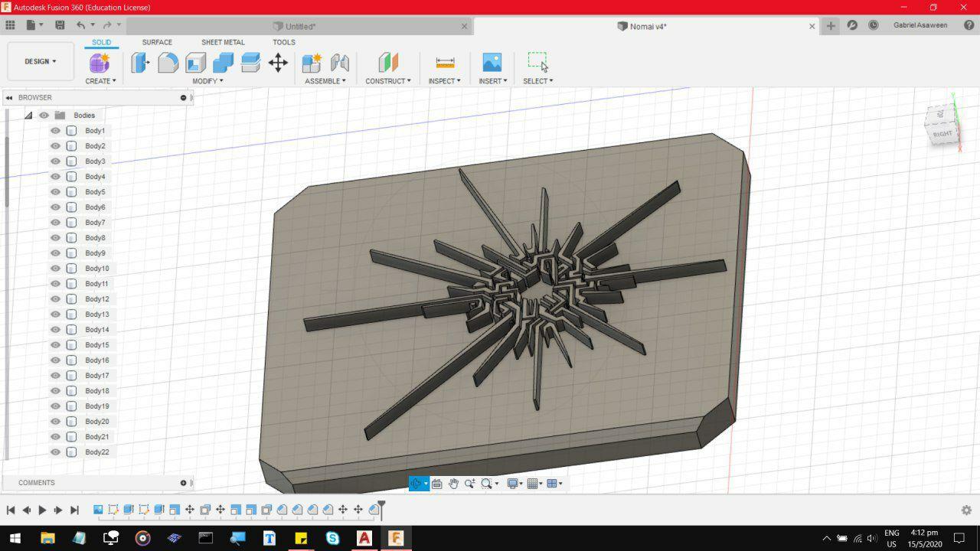This screenshot has width=980, height=551.
Task: Click the Create Form icon
Action: 100,63
